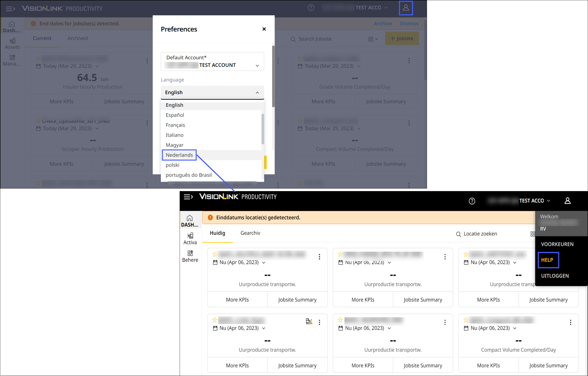Expand the Default Account dropdown
588x376 pixels.
(257, 65)
